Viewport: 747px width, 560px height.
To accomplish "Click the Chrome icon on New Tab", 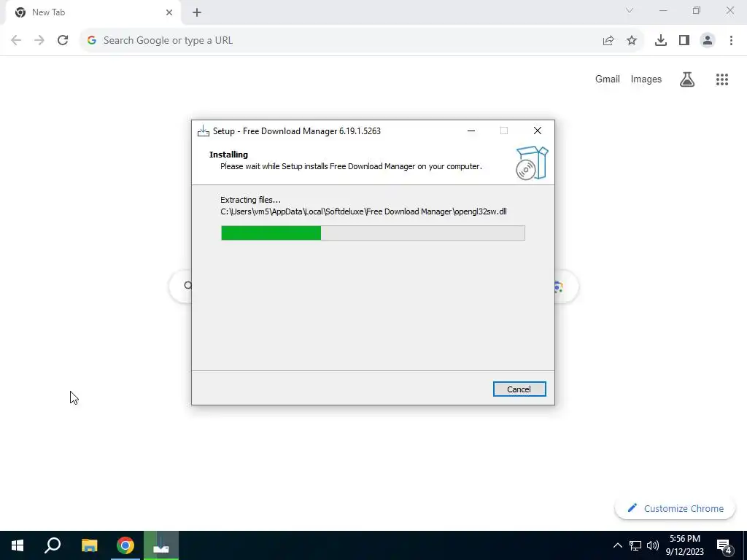I will tap(20, 12).
